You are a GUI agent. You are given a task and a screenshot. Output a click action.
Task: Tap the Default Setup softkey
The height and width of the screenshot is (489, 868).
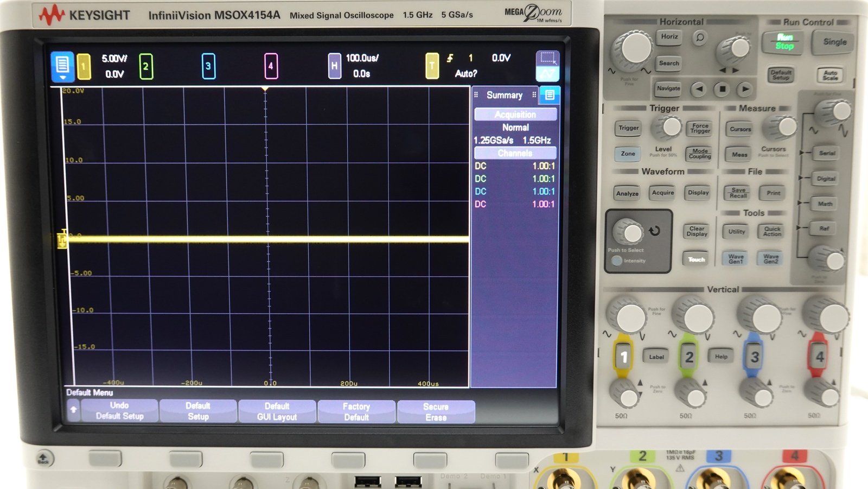(x=198, y=411)
